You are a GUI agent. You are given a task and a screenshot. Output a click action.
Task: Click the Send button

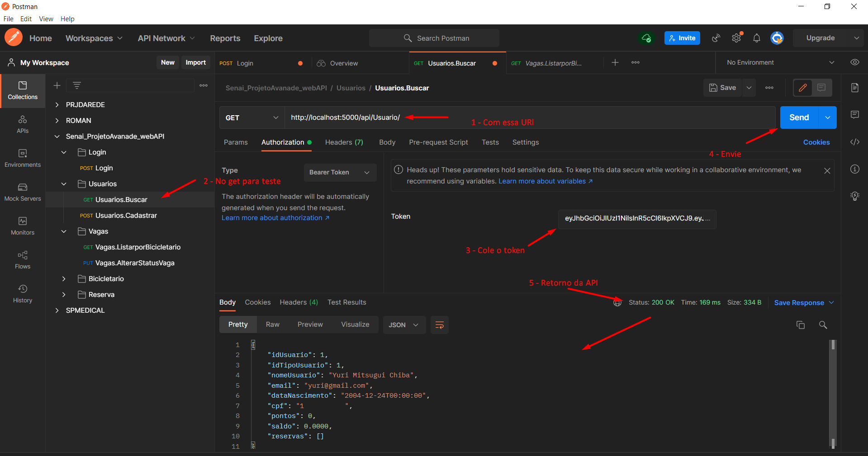pyautogui.click(x=798, y=118)
